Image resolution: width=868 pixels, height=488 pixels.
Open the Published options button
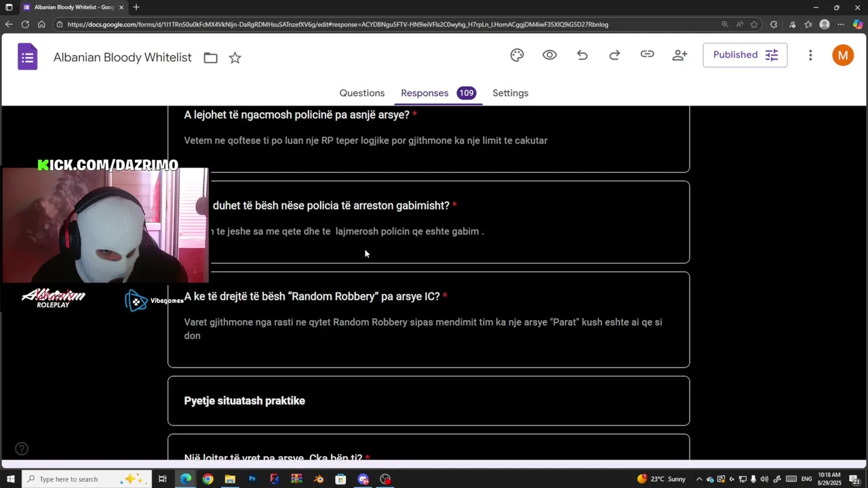pos(745,55)
